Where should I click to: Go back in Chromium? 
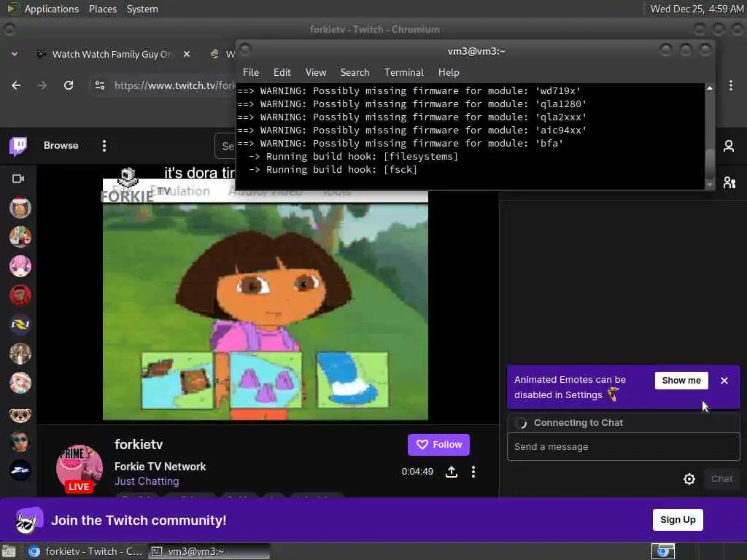[16, 85]
